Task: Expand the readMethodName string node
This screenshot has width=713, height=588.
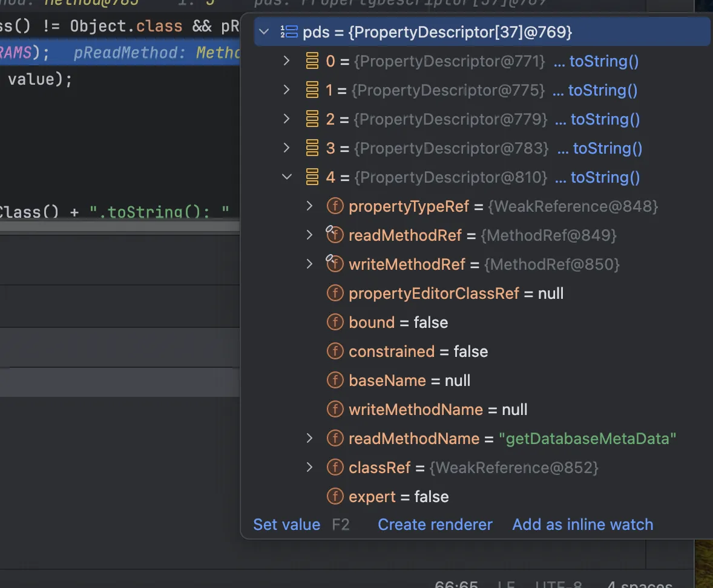Action: (x=310, y=439)
